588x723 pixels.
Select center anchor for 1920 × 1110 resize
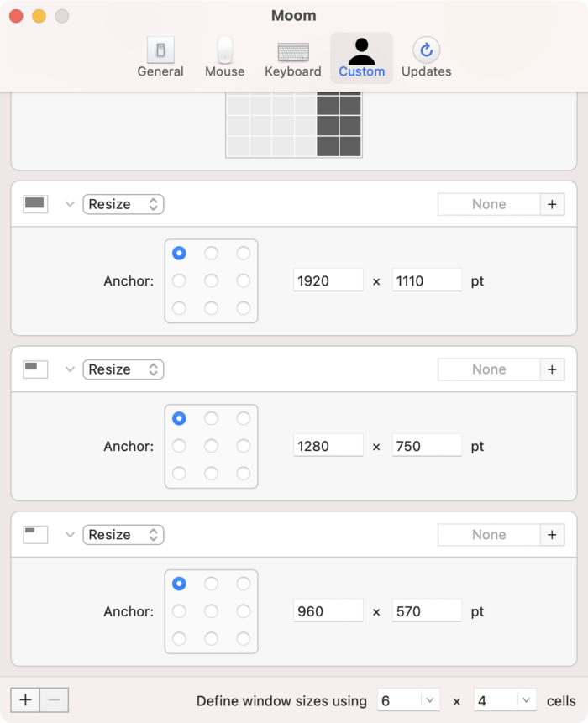click(211, 280)
